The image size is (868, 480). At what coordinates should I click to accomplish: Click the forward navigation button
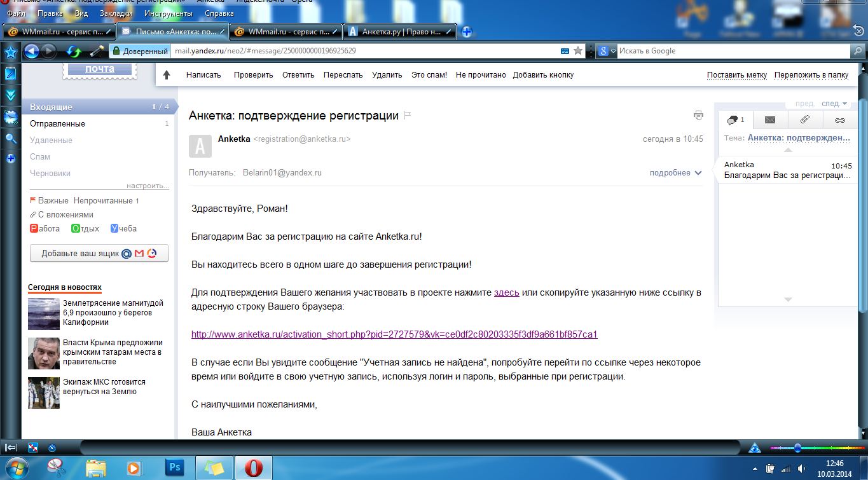49,51
